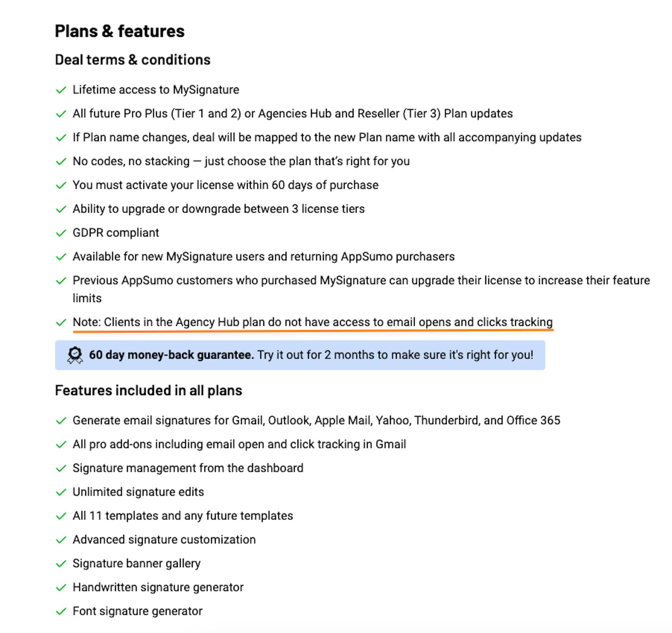Screen dimensions: 672x633
Task: Click checkmark beside Signature banner gallery
Action: tap(61, 564)
